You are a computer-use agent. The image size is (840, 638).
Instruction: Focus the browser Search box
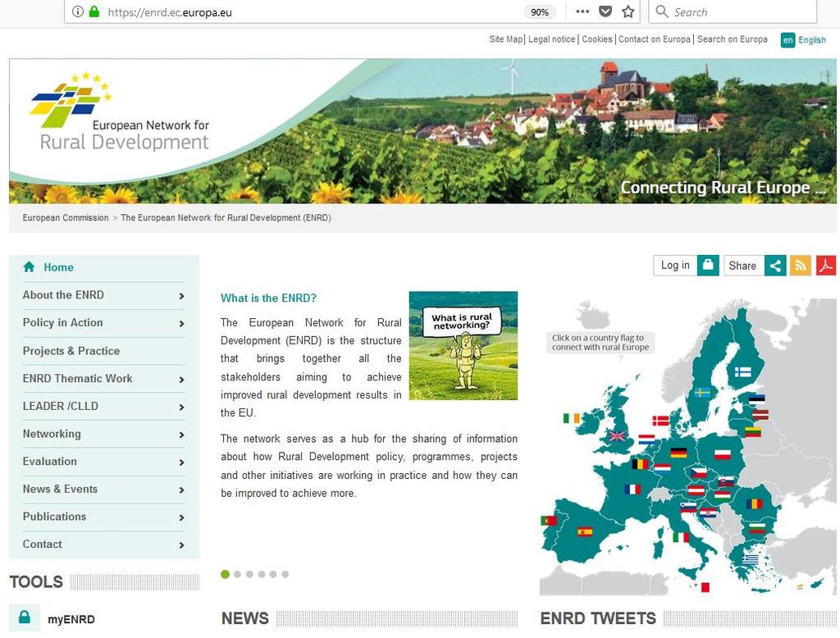[x=733, y=11]
